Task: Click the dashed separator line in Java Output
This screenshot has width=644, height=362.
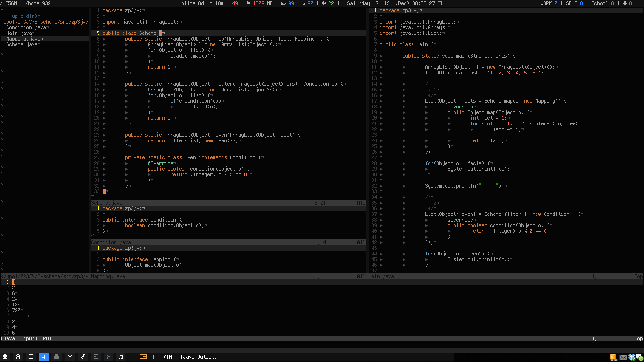Action: 20,316
